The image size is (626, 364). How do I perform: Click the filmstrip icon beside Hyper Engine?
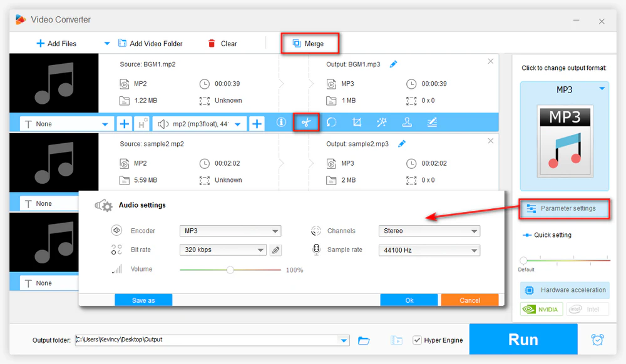coord(396,340)
